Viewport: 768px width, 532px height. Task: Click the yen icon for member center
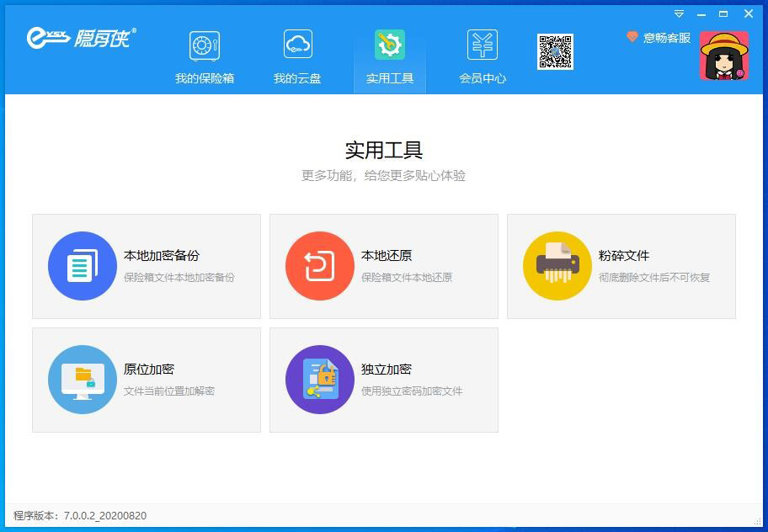[x=483, y=45]
